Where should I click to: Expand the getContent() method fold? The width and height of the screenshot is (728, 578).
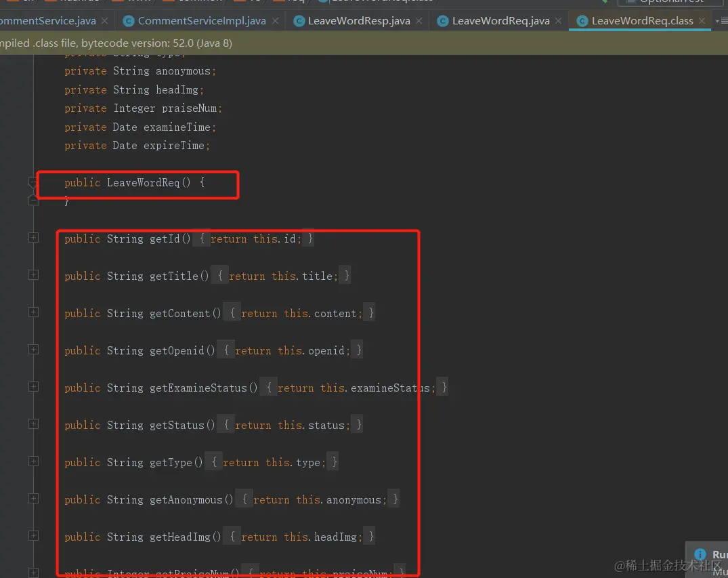point(33,312)
